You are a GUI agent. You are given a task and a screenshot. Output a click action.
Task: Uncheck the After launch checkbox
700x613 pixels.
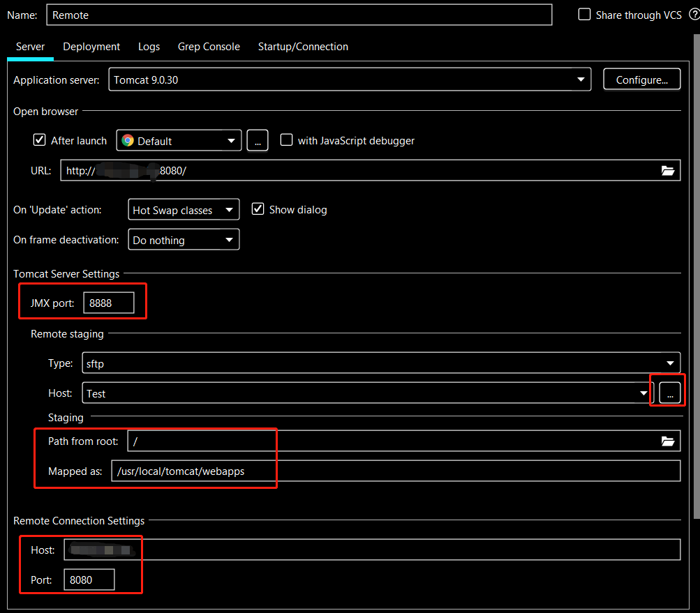pyautogui.click(x=39, y=140)
